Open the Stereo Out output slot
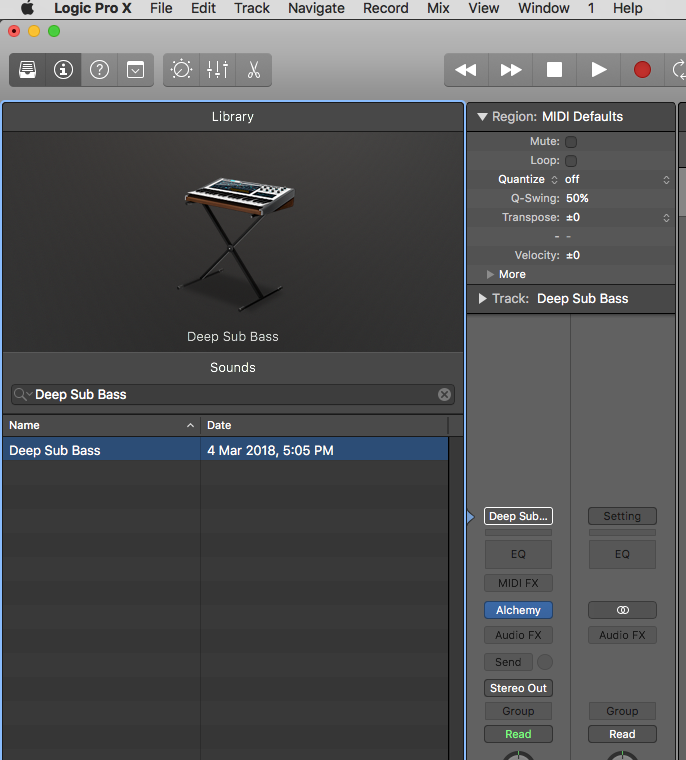 (x=518, y=688)
